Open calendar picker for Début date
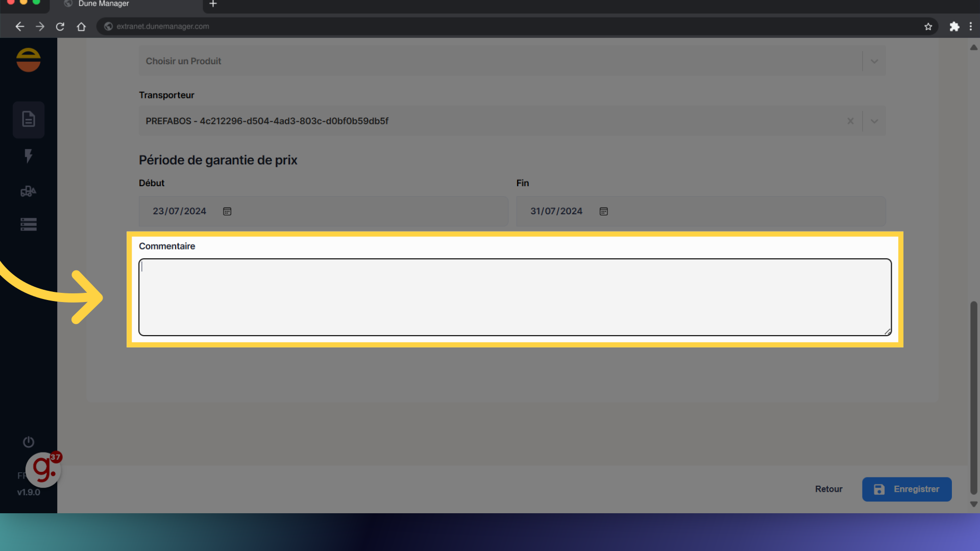The width and height of the screenshot is (980, 551). pos(227,211)
